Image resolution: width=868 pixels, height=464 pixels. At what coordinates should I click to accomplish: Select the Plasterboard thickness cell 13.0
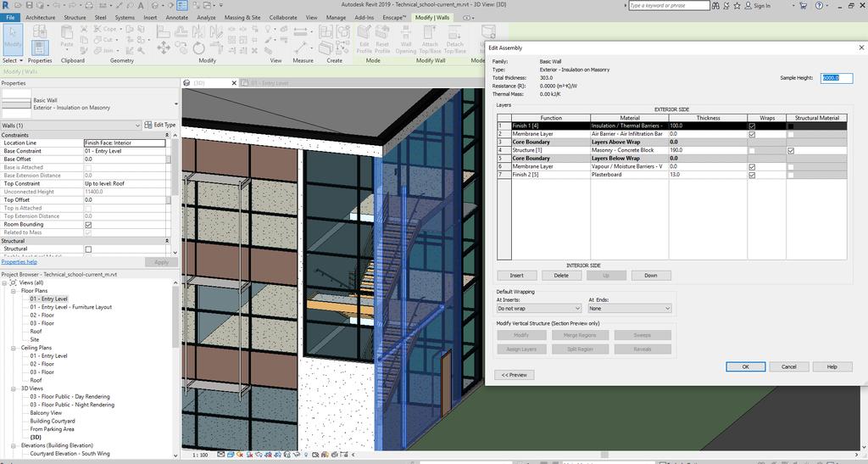[708, 175]
